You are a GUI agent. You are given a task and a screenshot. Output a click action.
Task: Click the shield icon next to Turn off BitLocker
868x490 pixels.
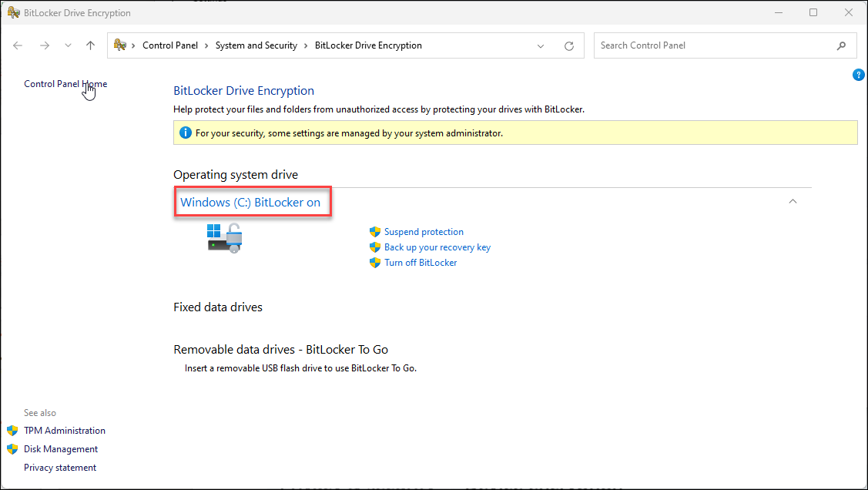pyautogui.click(x=375, y=262)
